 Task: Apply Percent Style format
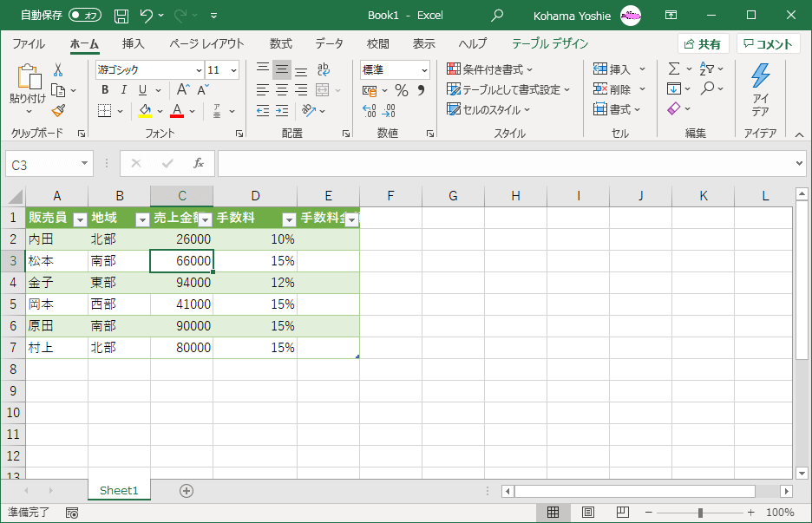(402, 90)
